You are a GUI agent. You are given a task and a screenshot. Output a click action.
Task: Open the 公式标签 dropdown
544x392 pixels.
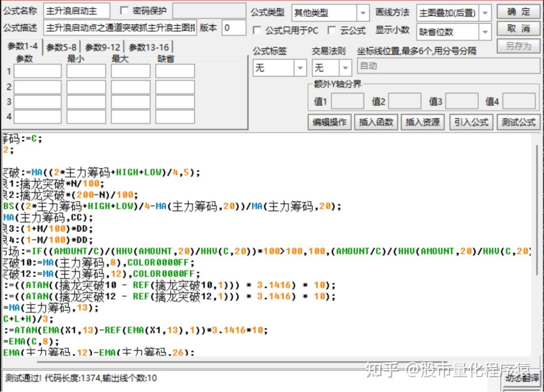tap(300, 68)
